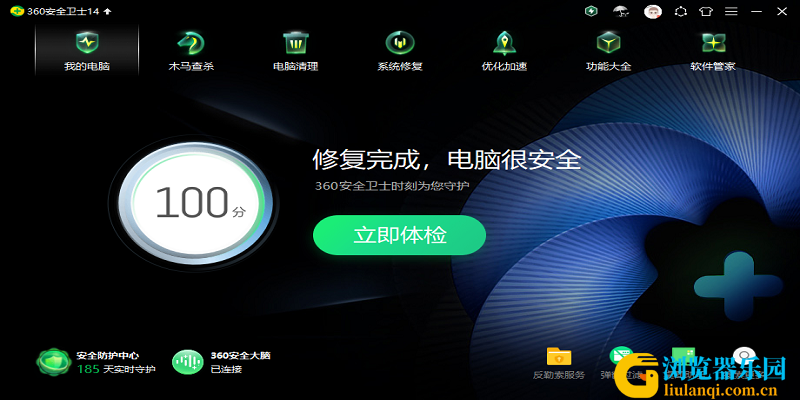Click the 185 天实时守护 text
800x400 pixels.
[x=116, y=369]
